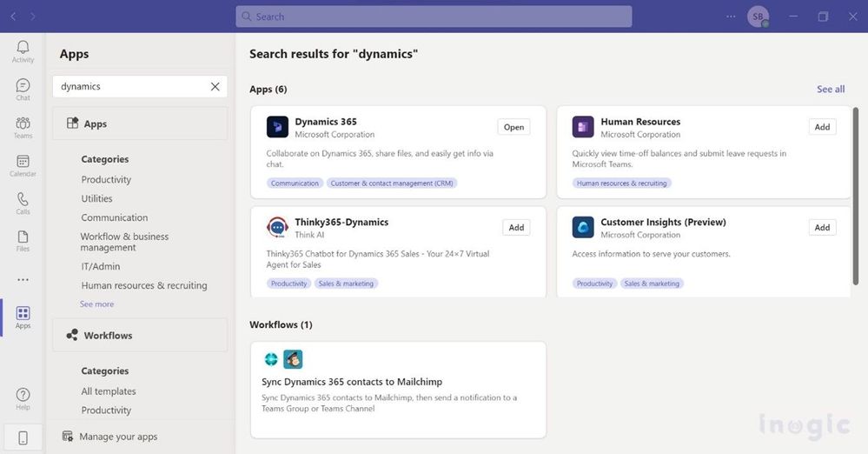Click the Communication tag on Dynamics 365
Screen dimensions: 868x454
click(x=295, y=183)
